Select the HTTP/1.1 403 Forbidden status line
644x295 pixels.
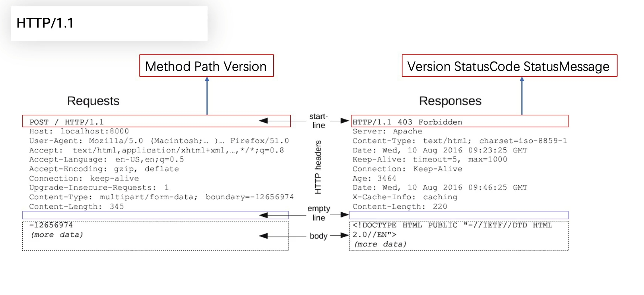click(407, 122)
